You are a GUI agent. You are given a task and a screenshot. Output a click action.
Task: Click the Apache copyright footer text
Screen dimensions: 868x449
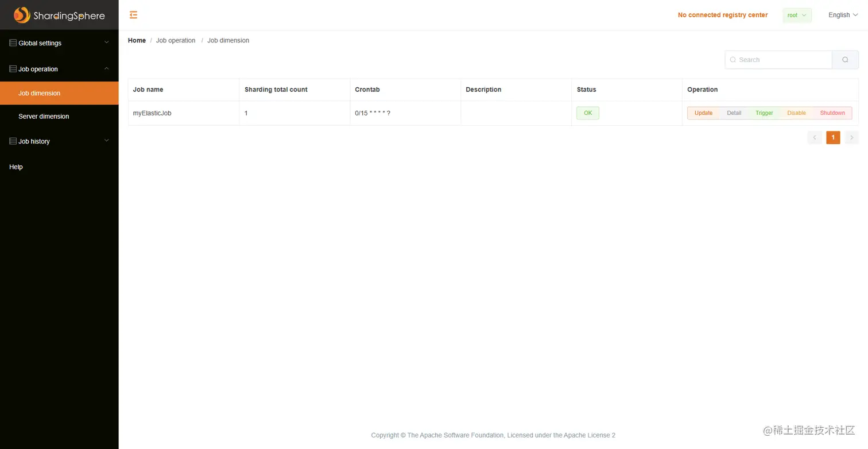pyautogui.click(x=493, y=435)
